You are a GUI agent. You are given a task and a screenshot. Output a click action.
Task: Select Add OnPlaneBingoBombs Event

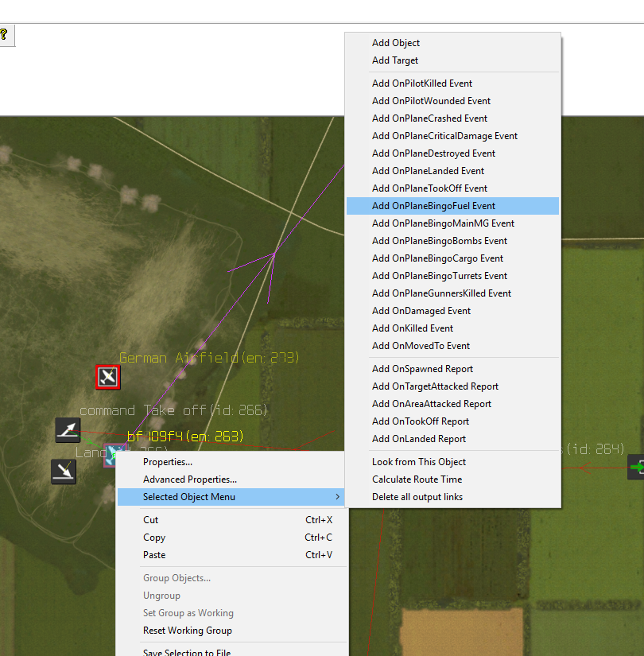[x=452, y=241]
